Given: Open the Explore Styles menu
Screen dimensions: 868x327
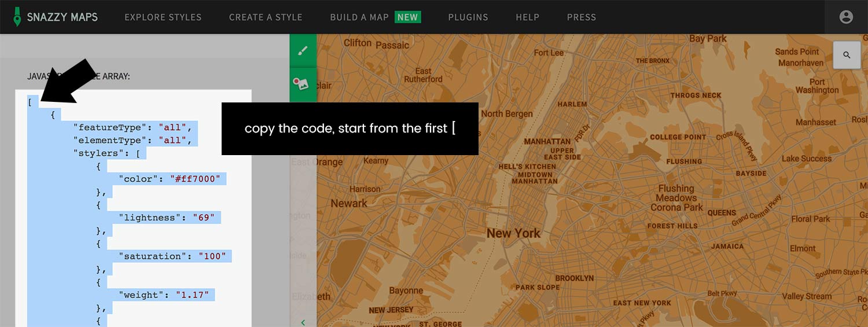Looking at the screenshot, I should tap(163, 17).
